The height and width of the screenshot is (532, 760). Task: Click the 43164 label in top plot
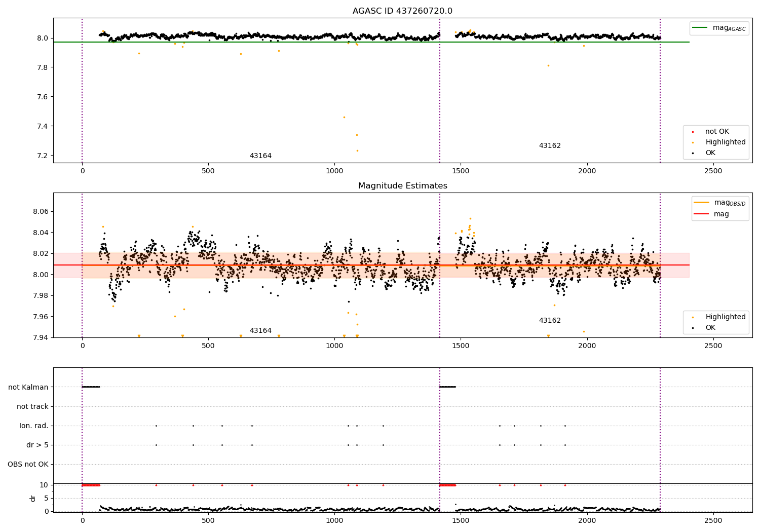[260, 156]
